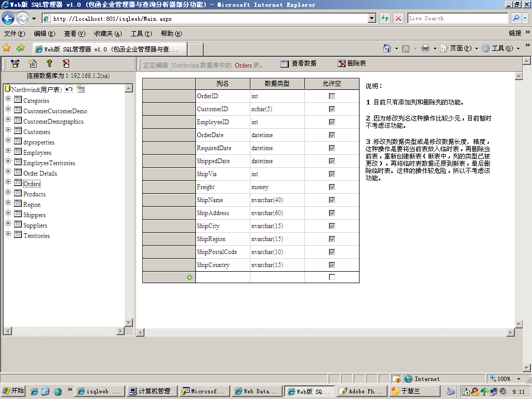Screen dimensions: 532x399
Task: Click the main pane vertical scrollbar up arrow
Action: coord(518,76)
